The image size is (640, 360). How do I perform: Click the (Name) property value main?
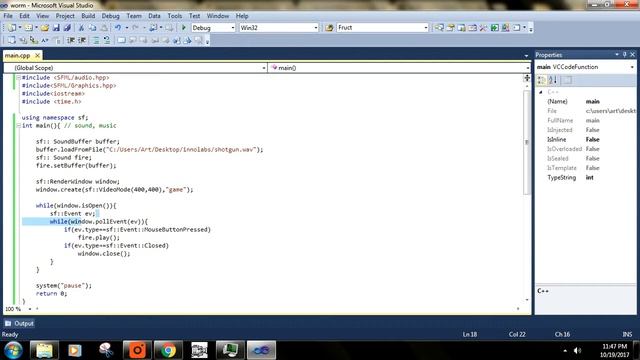coord(593,102)
